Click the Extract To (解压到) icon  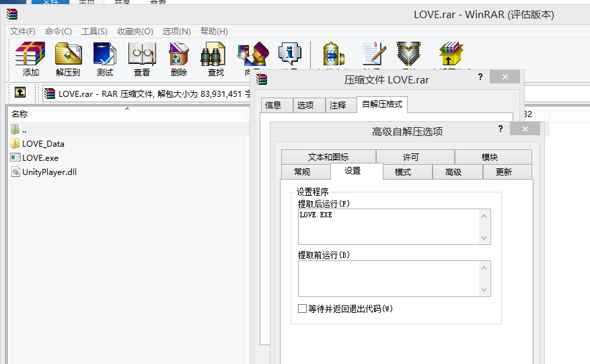coord(68,59)
